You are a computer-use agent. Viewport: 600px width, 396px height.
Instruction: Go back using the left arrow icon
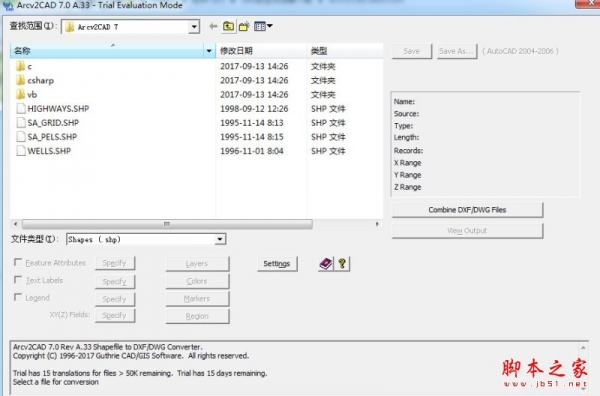[x=213, y=26]
